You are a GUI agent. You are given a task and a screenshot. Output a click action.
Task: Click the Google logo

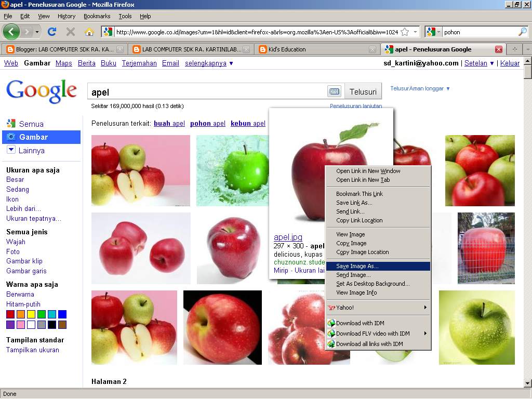(42, 91)
